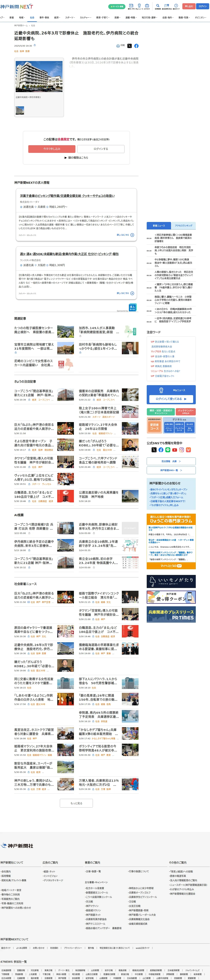Click the もっと見る button
Screen dimensions: 210x980
coord(76,803)
